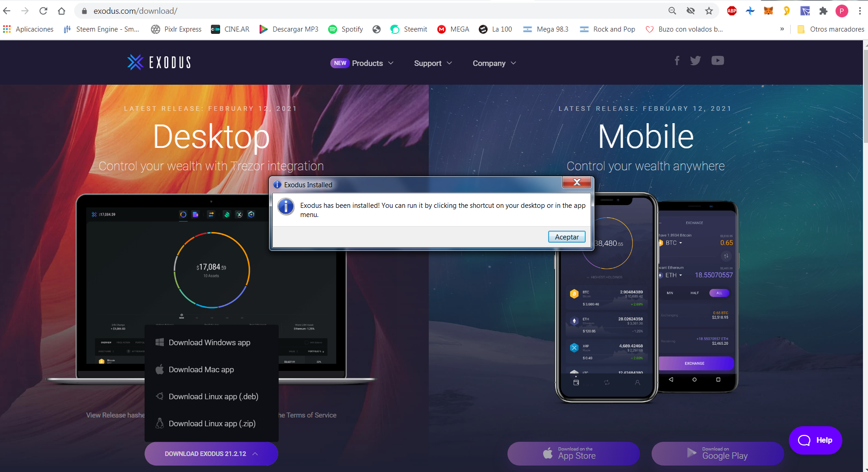
Task: Focus the address bar URL
Action: click(135, 11)
